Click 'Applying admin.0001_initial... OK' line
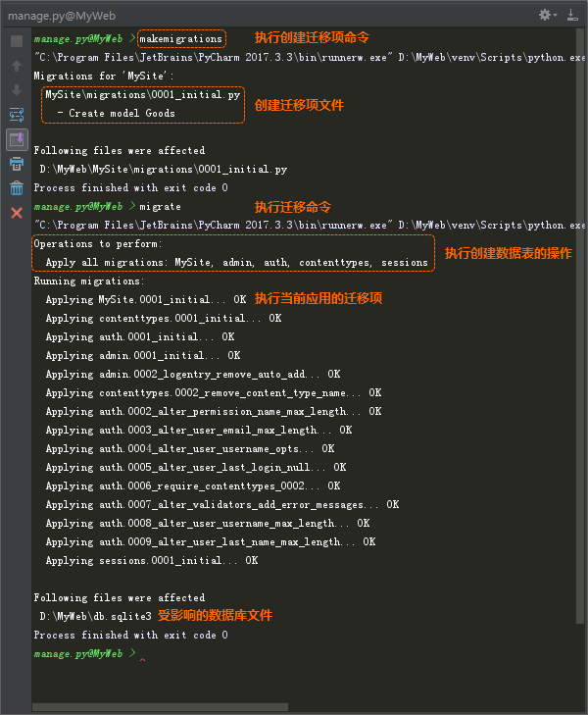Image resolution: width=588 pixels, height=715 pixels. [x=143, y=356]
